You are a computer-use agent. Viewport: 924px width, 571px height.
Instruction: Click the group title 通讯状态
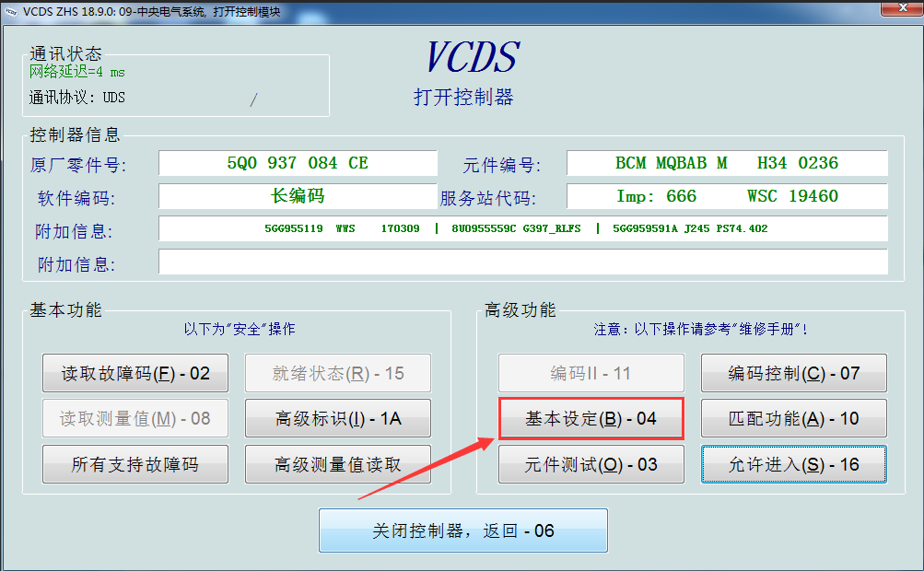click(65, 53)
